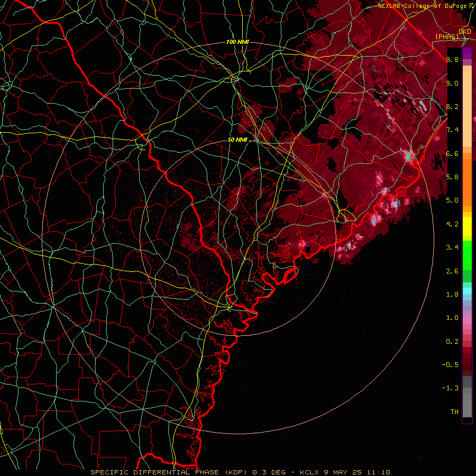Click the 5.8 value on the scale
The width and height of the screenshot is (476, 476).
pos(452,177)
